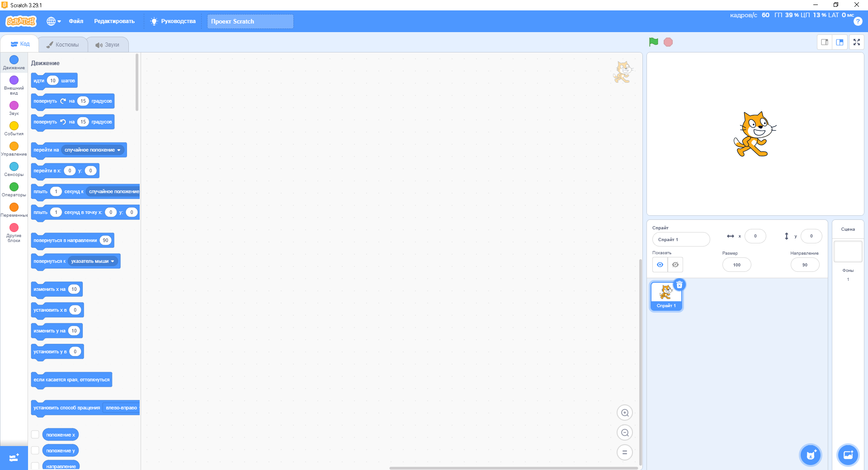Open the Редактировать menu
The width and height of the screenshot is (868, 470).
pyautogui.click(x=114, y=21)
